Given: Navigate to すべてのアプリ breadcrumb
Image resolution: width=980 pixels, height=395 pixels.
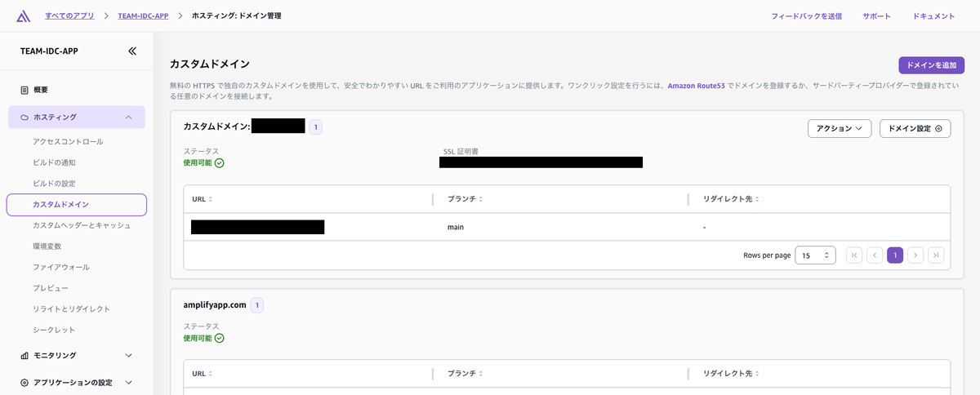Looking at the screenshot, I should [69, 16].
